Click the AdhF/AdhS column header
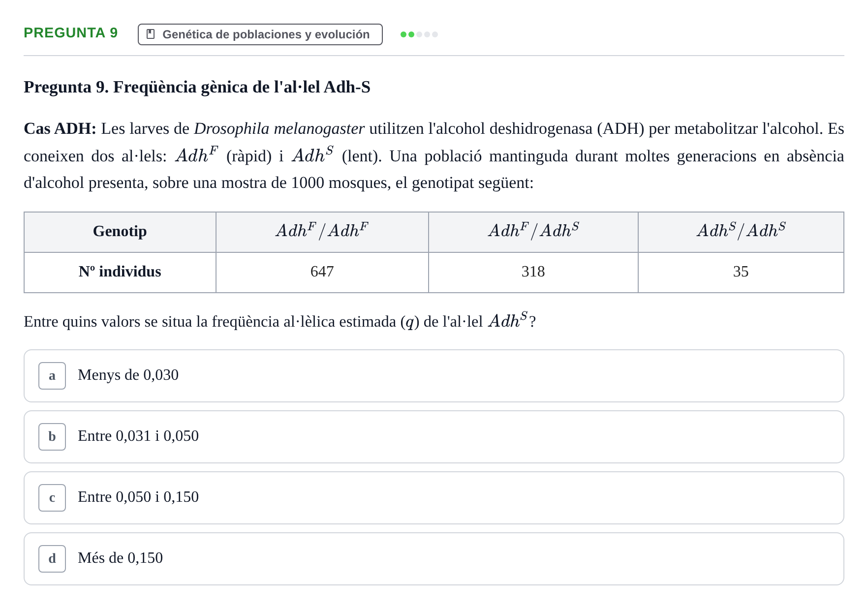 (x=533, y=232)
